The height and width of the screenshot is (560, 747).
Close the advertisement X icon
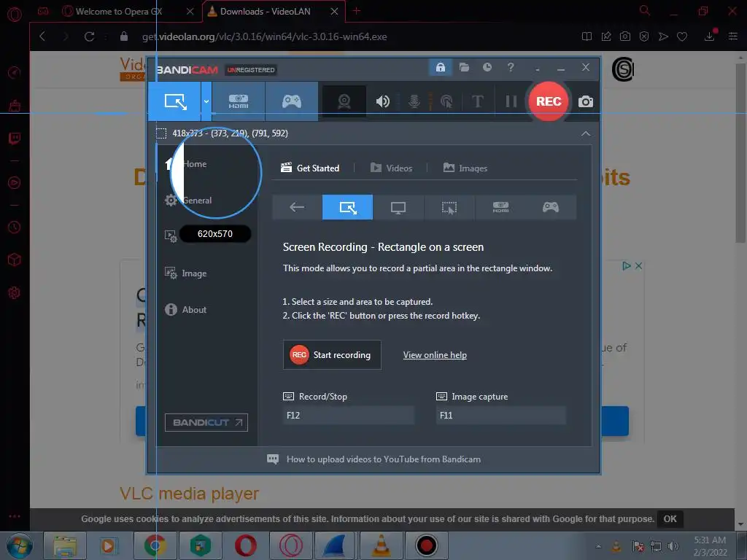pyautogui.click(x=638, y=265)
